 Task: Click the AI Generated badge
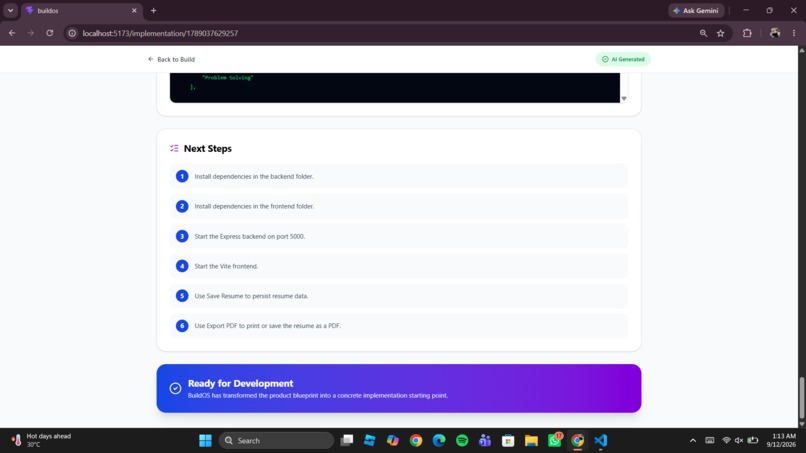click(623, 59)
